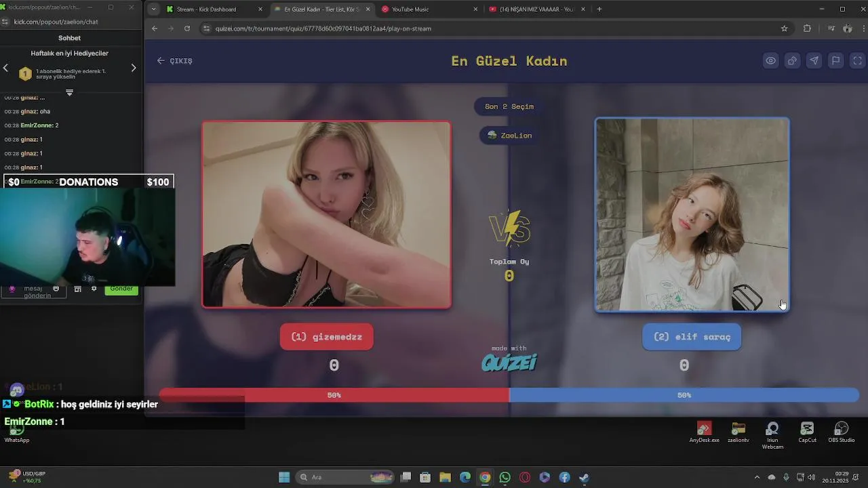Click the red 50% vote bar segment

point(334,395)
